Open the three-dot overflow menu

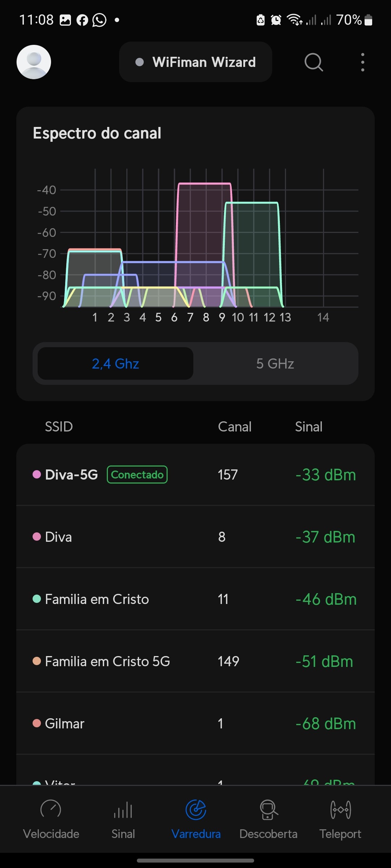[x=362, y=62]
